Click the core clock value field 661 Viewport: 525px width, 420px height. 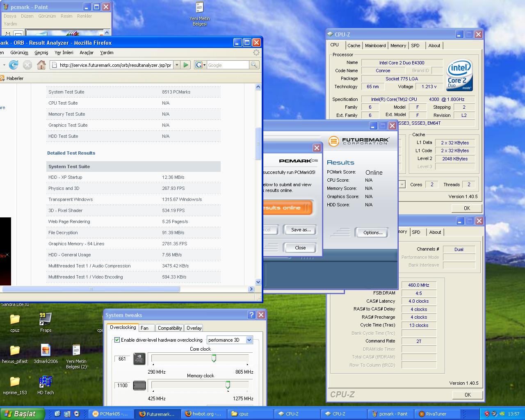122,359
